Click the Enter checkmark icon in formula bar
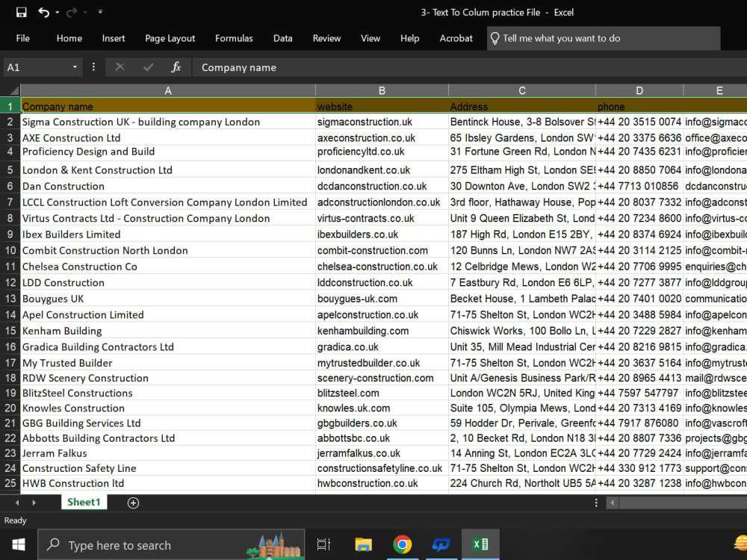 [x=148, y=68]
